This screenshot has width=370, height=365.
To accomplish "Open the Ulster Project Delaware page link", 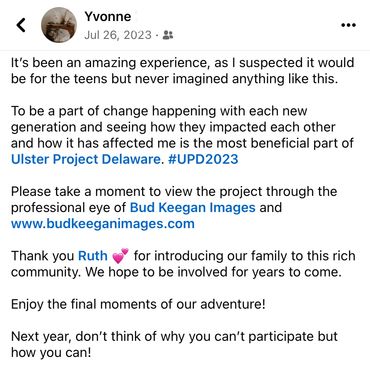I will click(86, 159).
